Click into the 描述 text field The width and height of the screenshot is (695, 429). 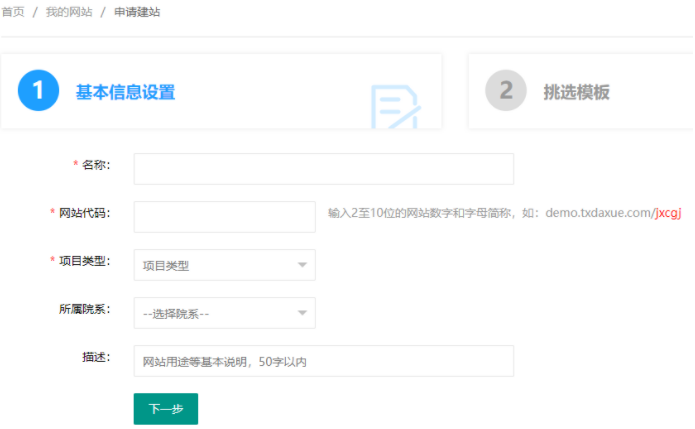(x=323, y=361)
